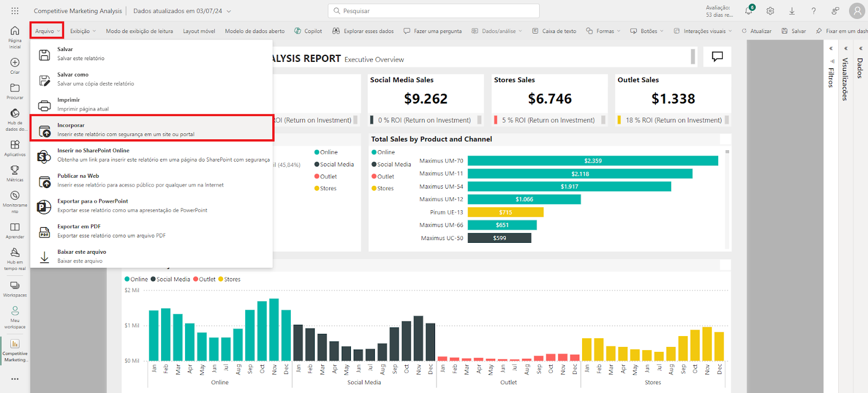The image size is (868, 393).
Task: Open Exibição dropdown menu
Action: coord(82,31)
